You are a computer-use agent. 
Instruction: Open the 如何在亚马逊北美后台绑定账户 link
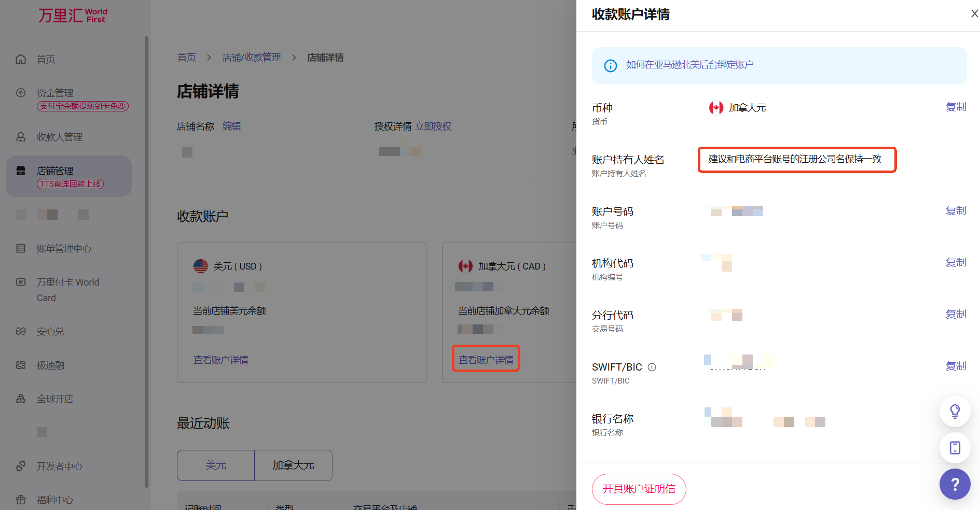click(x=690, y=65)
